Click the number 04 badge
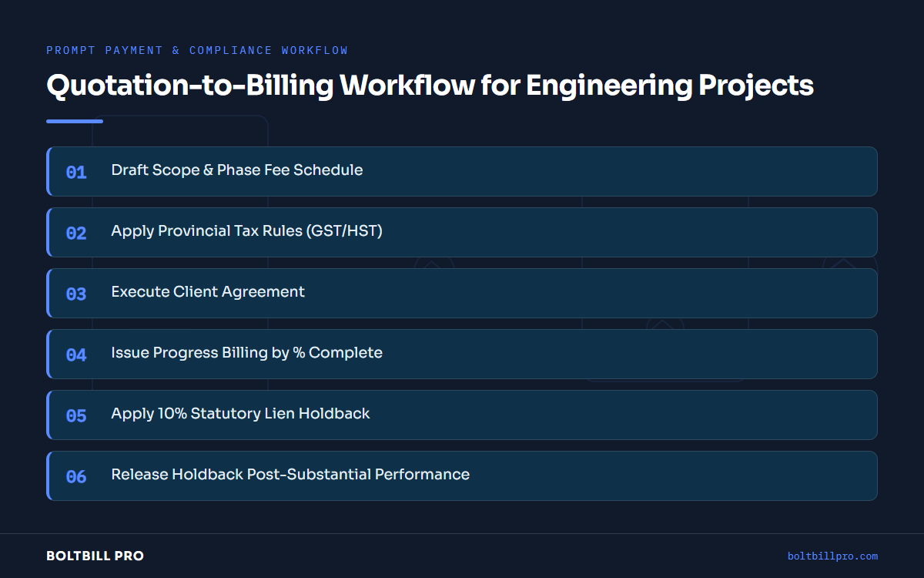The height and width of the screenshot is (578, 924). [x=76, y=355]
